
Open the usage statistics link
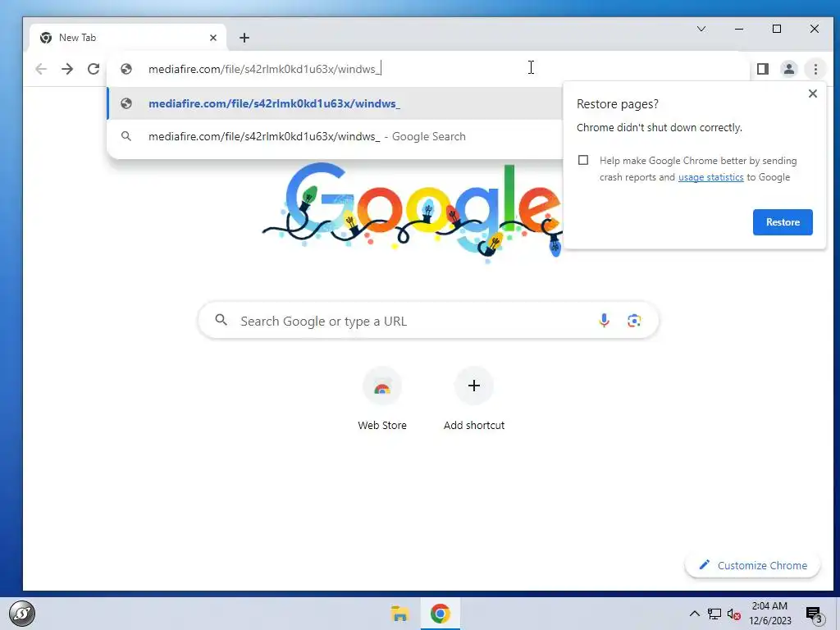pyautogui.click(x=711, y=177)
